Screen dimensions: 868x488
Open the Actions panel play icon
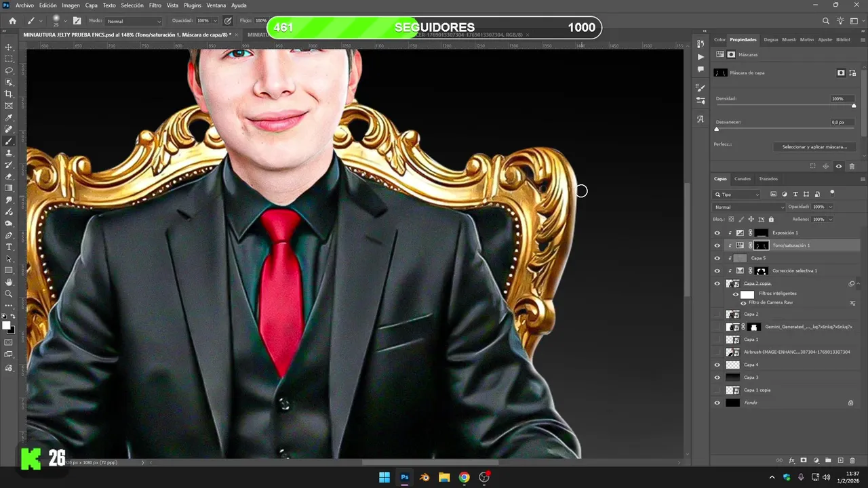pos(701,57)
